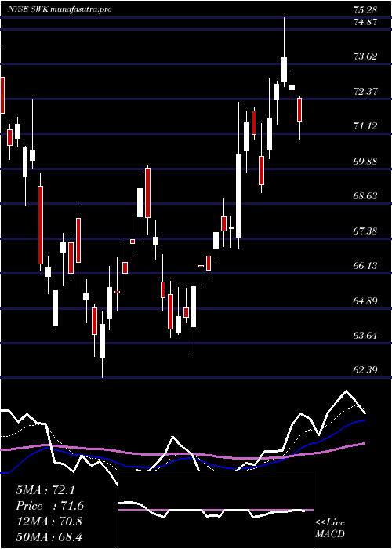392x549 pixels.
Task: Click the tallest white candlestick in the rally
Action: tap(238, 195)
